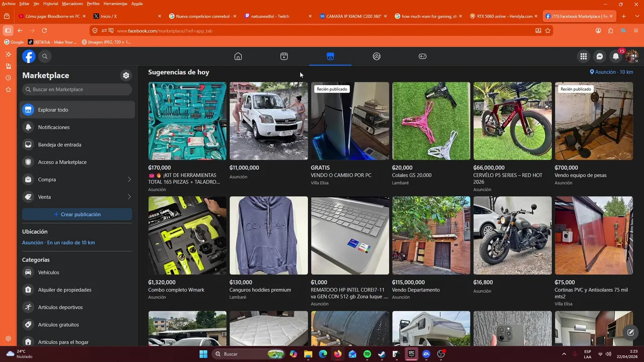Switch to natsunexdlol Twitch tab
This screenshot has height=362, width=644.
click(x=278, y=16)
